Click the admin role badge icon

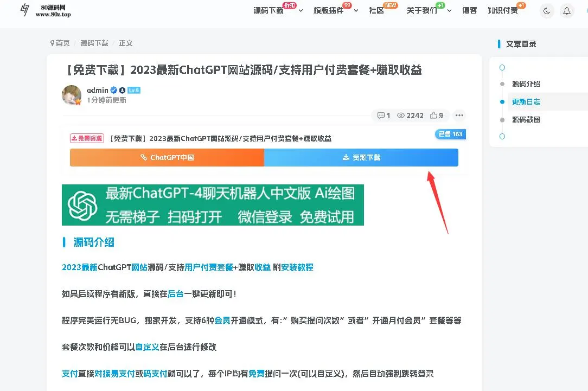[122, 90]
